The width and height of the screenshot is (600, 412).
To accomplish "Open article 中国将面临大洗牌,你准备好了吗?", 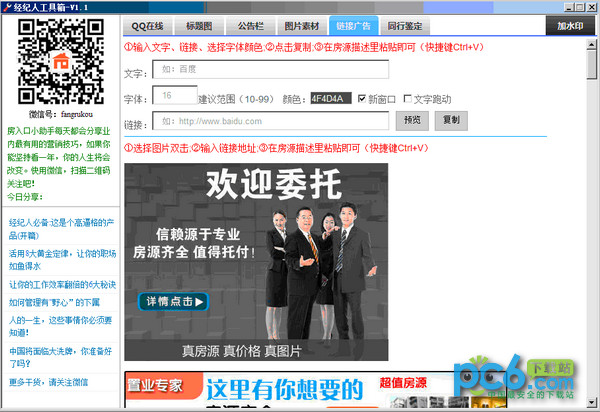I will [60, 357].
